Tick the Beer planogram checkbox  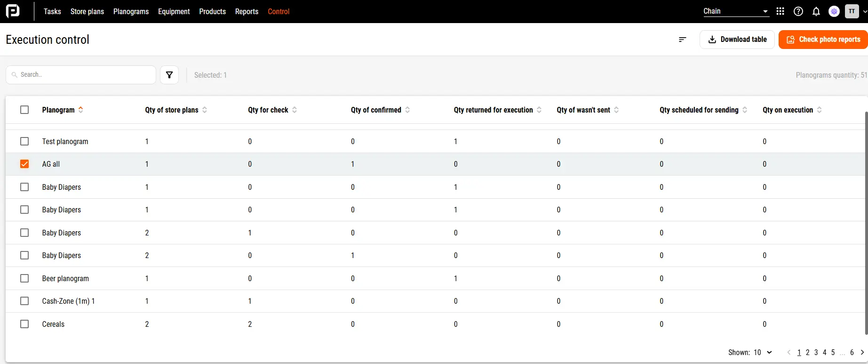coord(24,278)
